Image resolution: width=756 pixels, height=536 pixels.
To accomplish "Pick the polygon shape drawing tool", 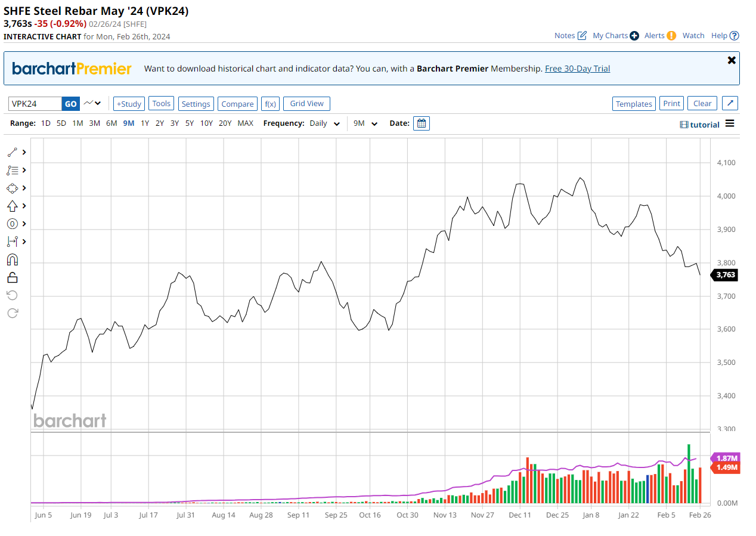I will pyautogui.click(x=13, y=188).
